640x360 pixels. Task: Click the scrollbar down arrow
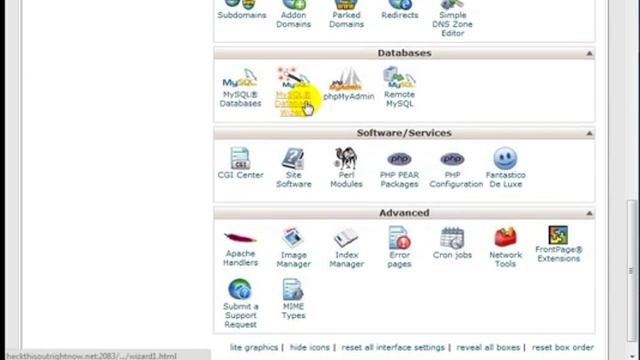(x=632, y=356)
